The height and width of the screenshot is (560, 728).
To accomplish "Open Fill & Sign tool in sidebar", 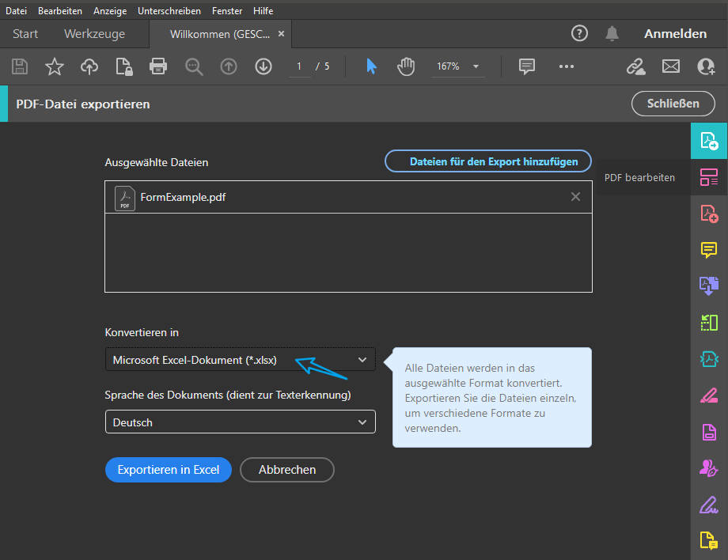I will (x=709, y=505).
